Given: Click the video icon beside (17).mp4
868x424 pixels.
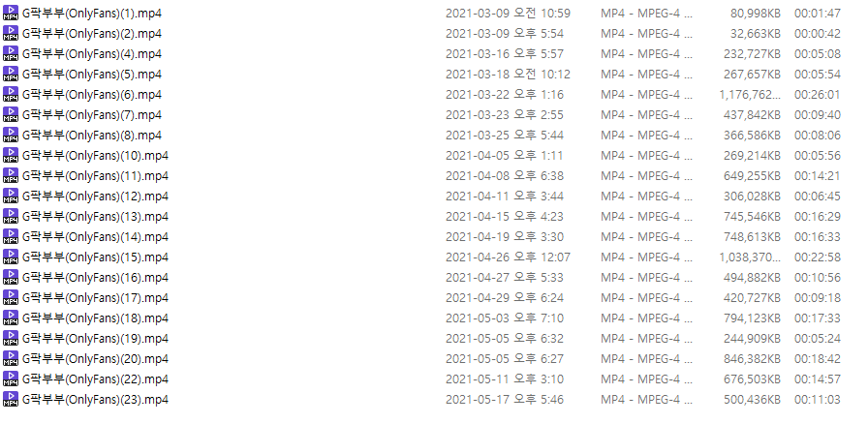Looking at the screenshot, I should (x=11, y=297).
